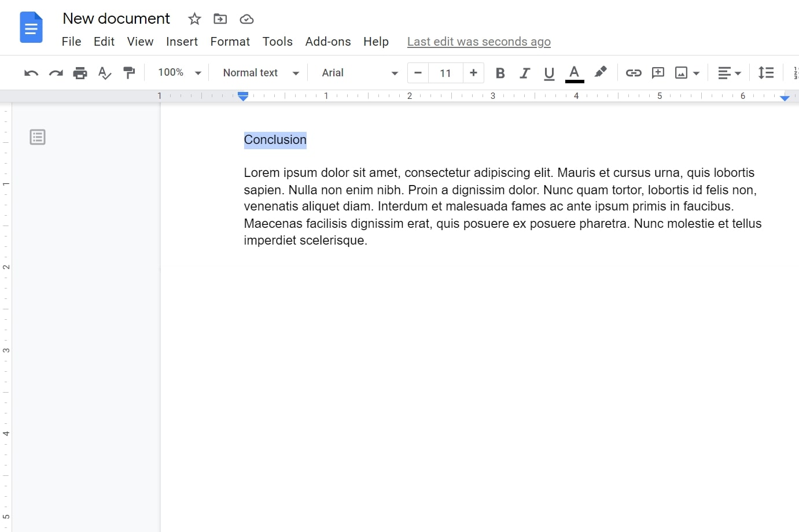Star the New document
Image resolution: width=799 pixels, height=532 pixels.
[x=194, y=19]
